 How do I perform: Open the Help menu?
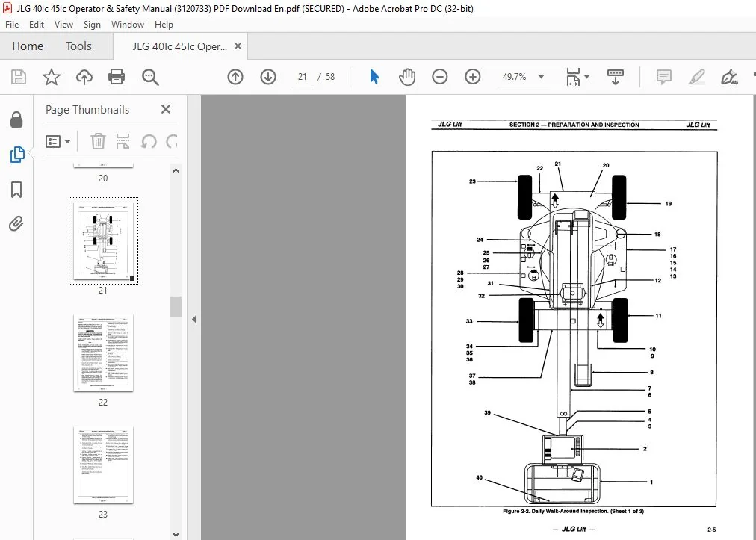tap(164, 25)
